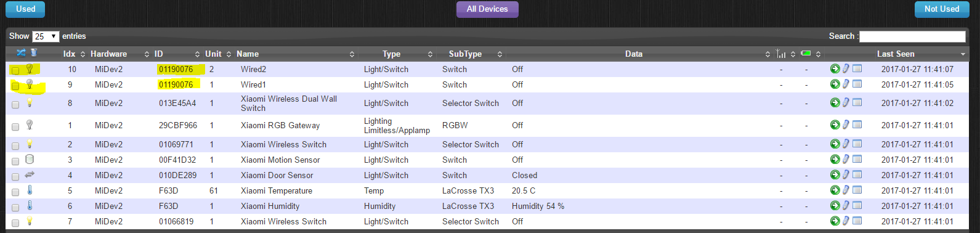Open log icon for Idx 2 Wireless Switch

(x=857, y=144)
